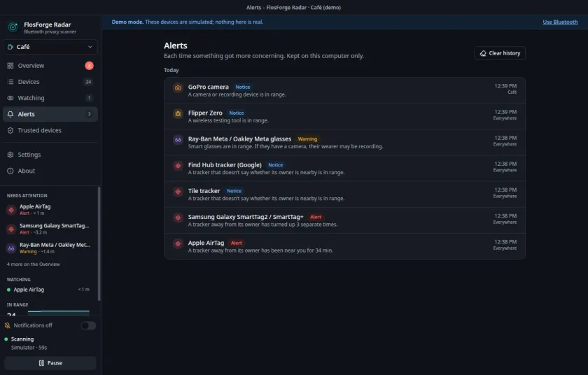Click the red 3 badge on Overview
This screenshot has height=375, width=588.
89,66
